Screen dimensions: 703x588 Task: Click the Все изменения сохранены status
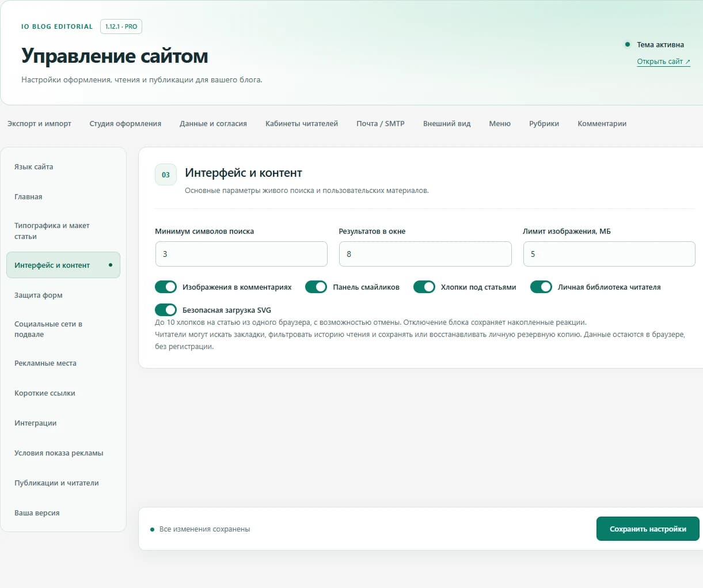click(204, 529)
